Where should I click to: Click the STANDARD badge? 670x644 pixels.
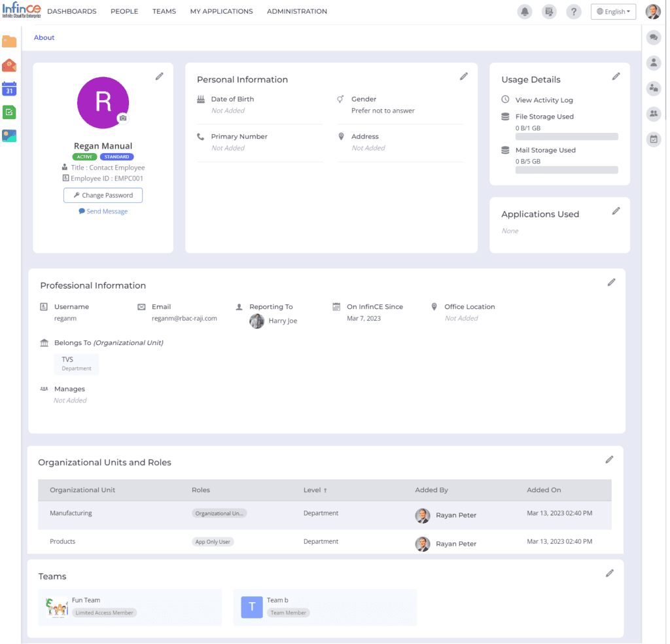tap(116, 157)
